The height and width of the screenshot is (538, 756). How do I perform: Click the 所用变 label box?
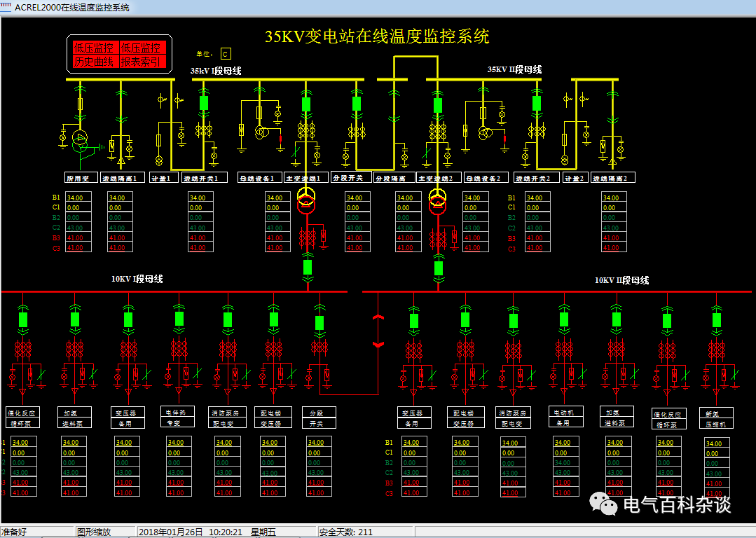click(81, 177)
